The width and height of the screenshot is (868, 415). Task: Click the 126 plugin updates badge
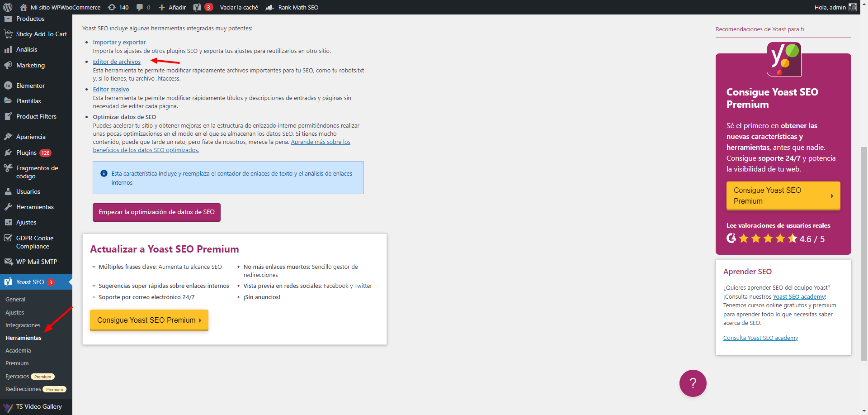45,153
